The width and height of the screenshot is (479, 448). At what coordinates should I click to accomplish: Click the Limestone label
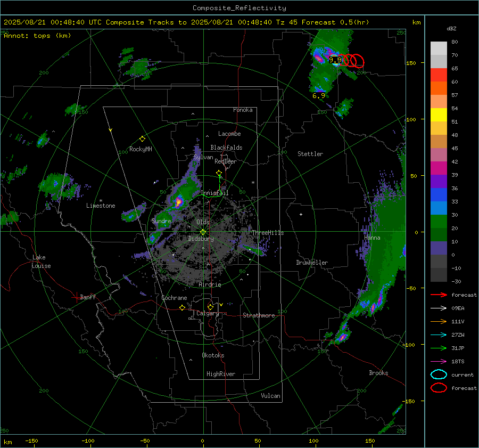pyautogui.click(x=101, y=206)
